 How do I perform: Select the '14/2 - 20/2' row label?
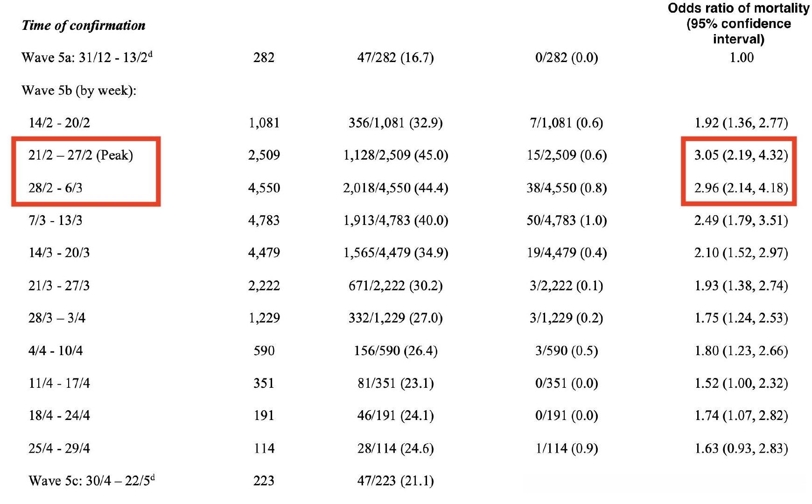[59, 123]
